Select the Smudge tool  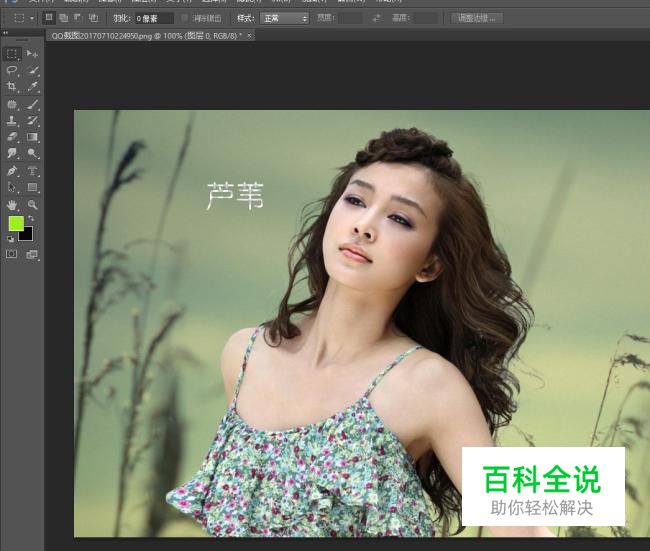pos(12,153)
